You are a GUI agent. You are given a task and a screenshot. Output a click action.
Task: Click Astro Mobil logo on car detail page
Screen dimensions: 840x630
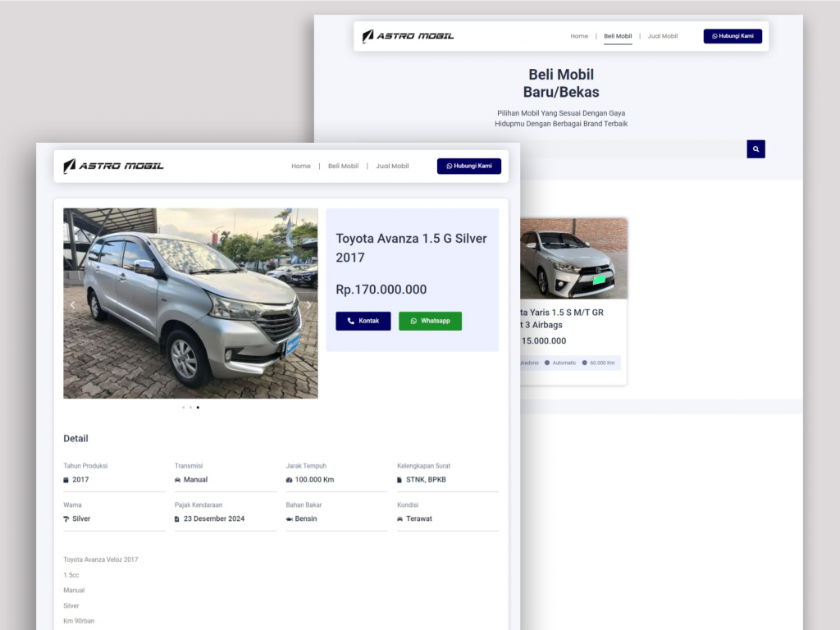pos(114,166)
